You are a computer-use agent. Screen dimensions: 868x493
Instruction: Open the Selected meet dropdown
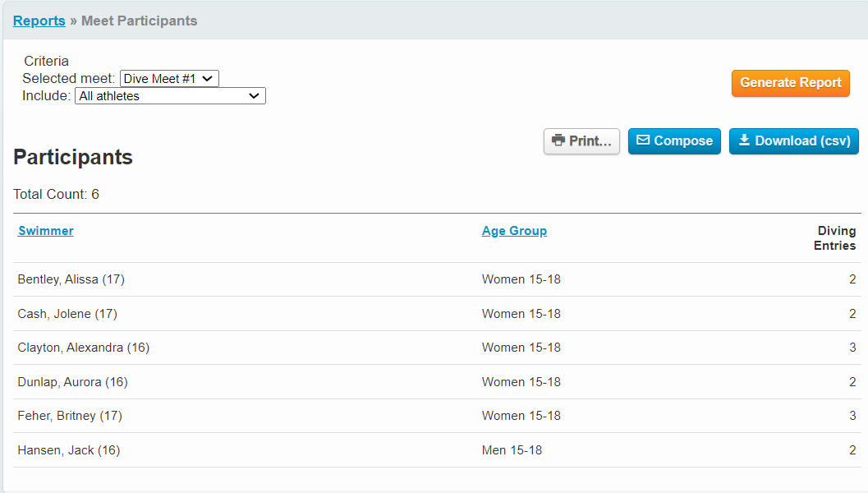click(169, 79)
